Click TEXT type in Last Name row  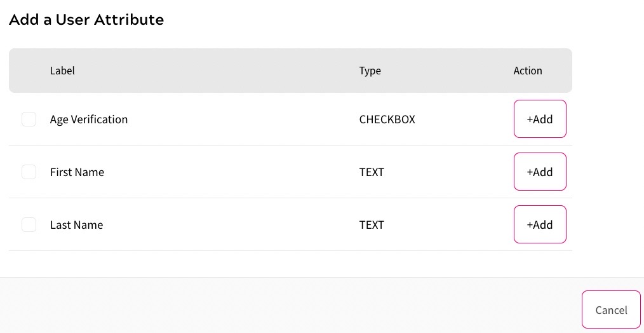click(x=372, y=225)
